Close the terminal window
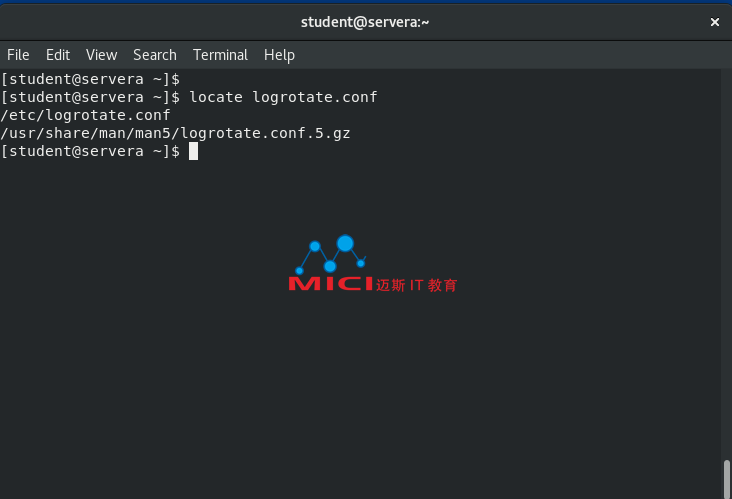The width and height of the screenshot is (732, 499). coord(714,22)
